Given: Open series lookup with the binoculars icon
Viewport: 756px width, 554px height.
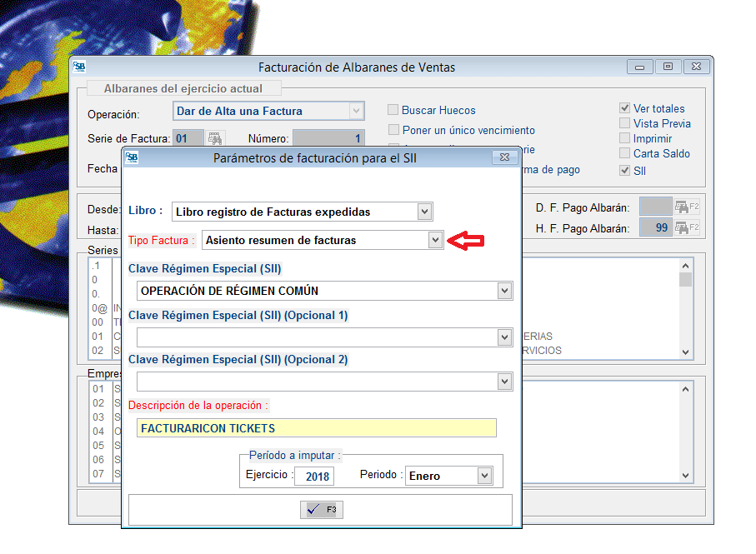Looking at the screenshot, I should [x=215, y=137].
